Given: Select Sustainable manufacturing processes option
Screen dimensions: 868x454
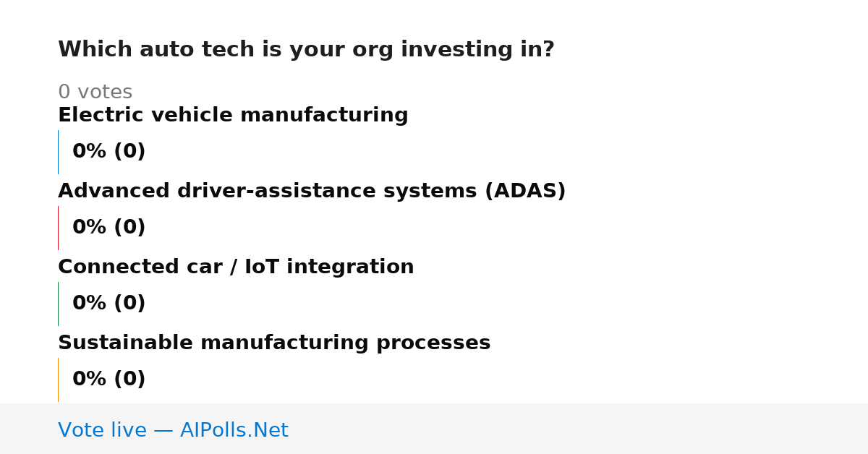Looking at the screenshot, I should click(274, 343).
